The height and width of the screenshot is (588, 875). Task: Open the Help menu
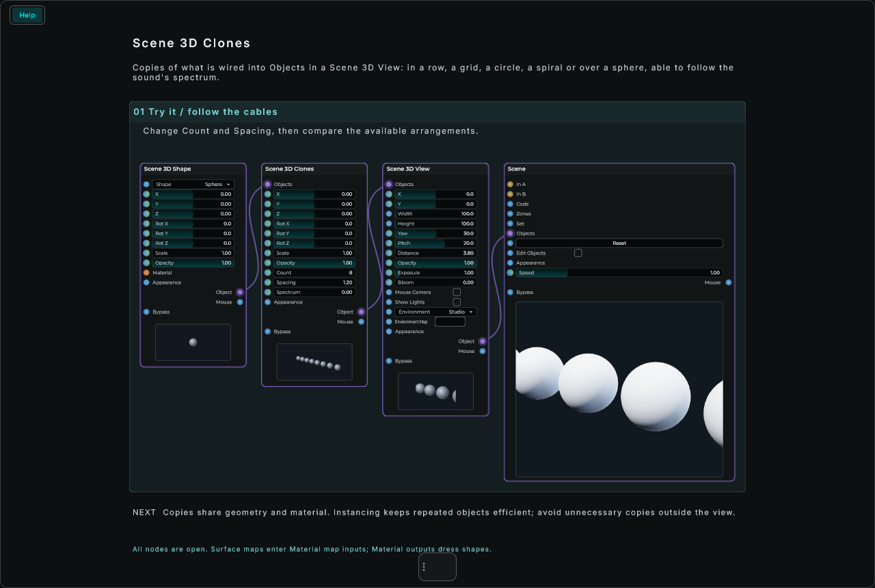pos(27,15)
